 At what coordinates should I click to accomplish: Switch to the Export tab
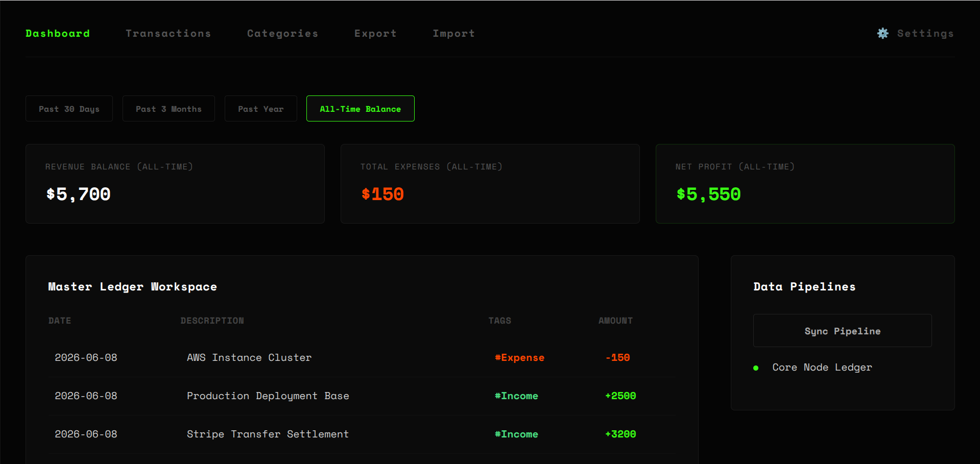(375, 33)
